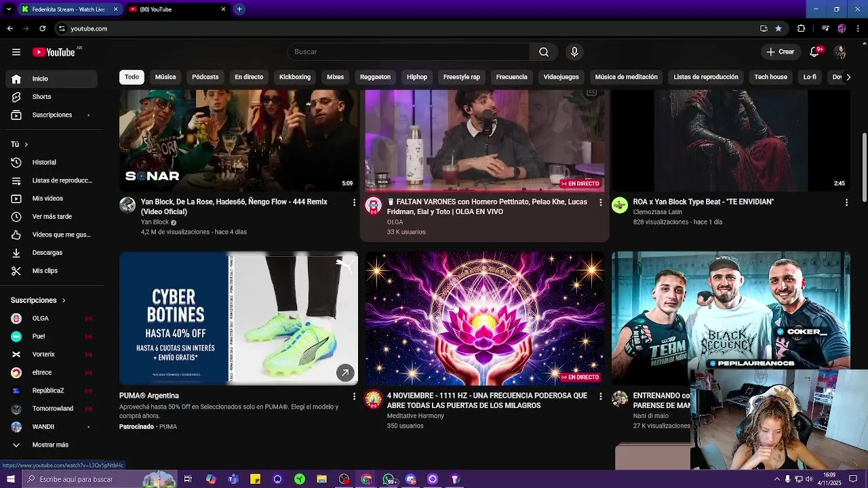The height and width of the screenshot is (488, 868).
Task: Select the Música filter chip
Action: [x=165, y=77]
